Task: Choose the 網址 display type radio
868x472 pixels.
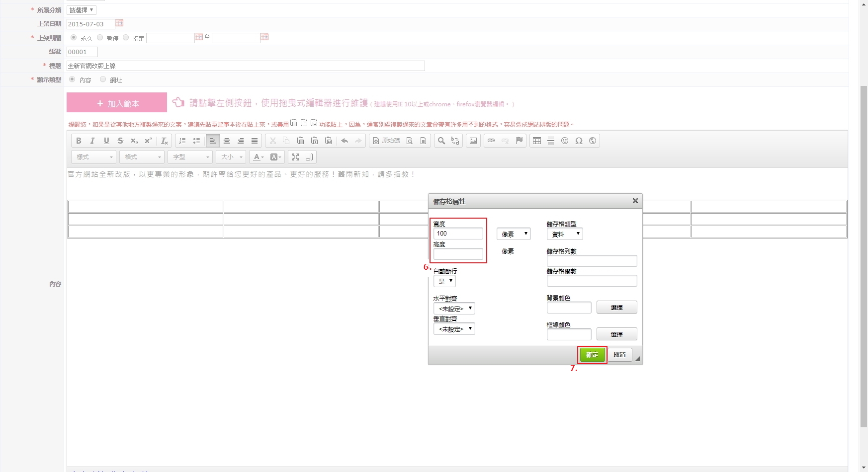Action: tap(103, 79)
